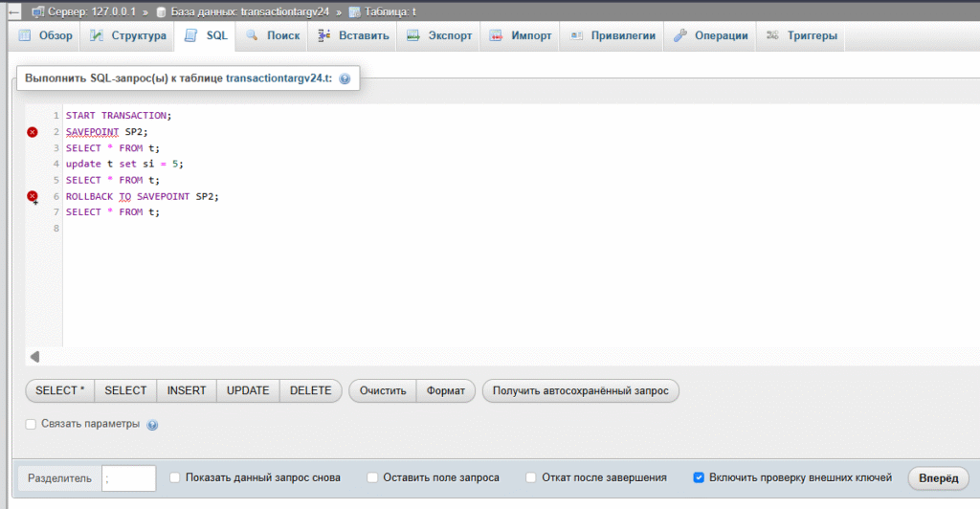Viewport: 980px width, 509px height.
Task: Insert DELETE template query
Action: 311,390
